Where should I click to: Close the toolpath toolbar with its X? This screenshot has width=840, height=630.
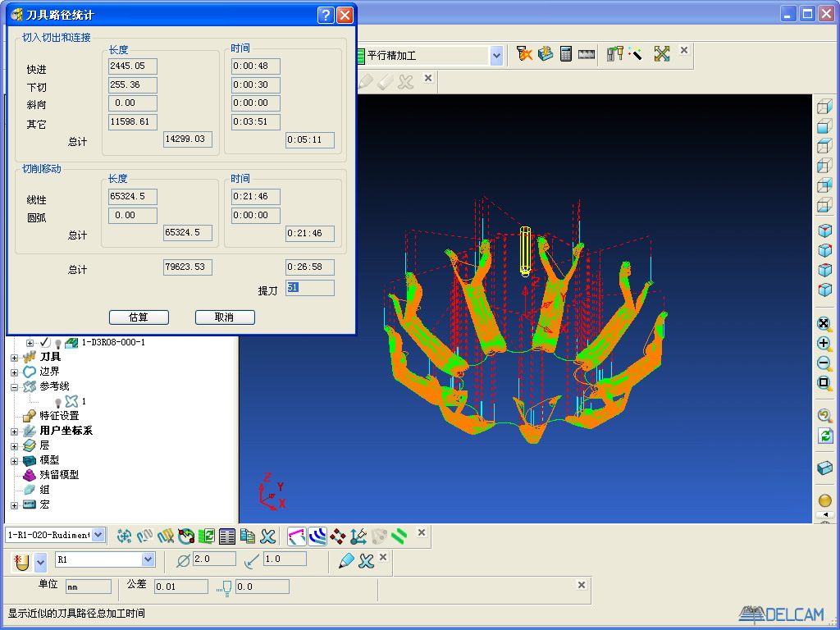(422, 532)
